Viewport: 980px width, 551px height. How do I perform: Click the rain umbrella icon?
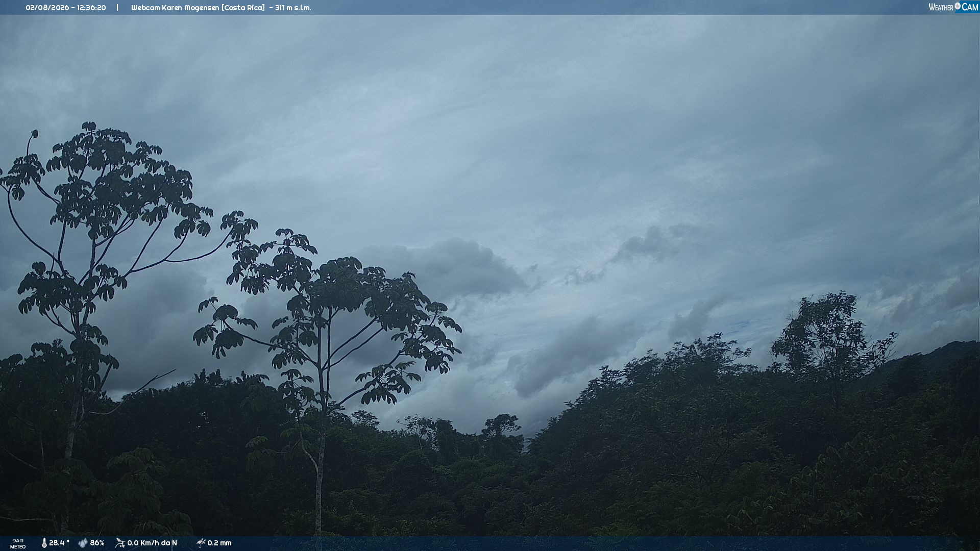[201, 543]
